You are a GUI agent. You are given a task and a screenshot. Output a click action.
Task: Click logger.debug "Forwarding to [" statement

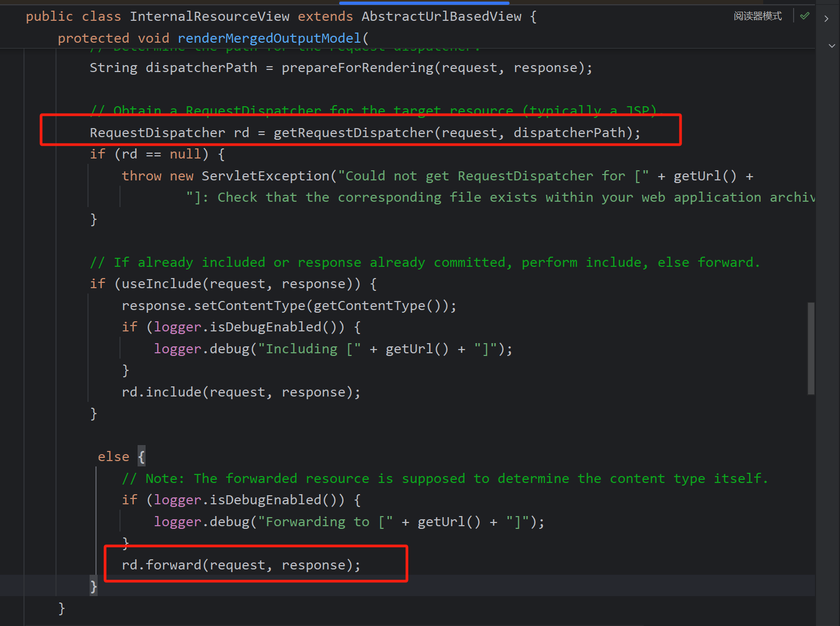[349, 522]
